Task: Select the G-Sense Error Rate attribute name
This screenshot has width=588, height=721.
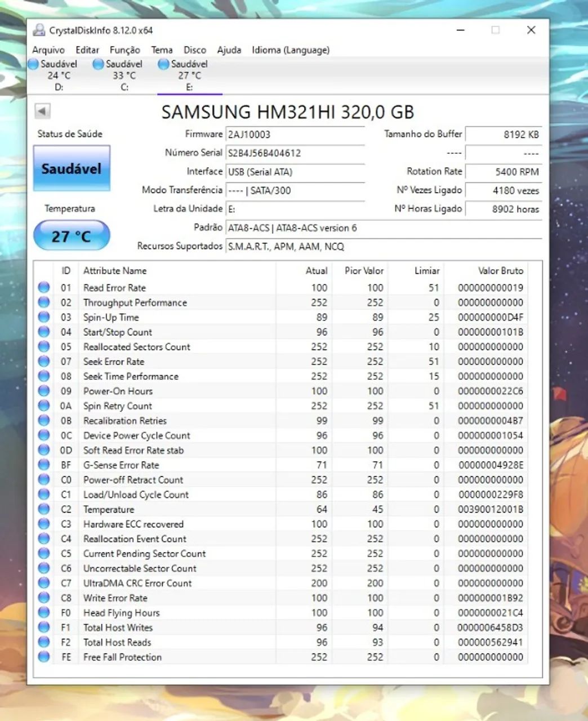Action: click(121, 465)
